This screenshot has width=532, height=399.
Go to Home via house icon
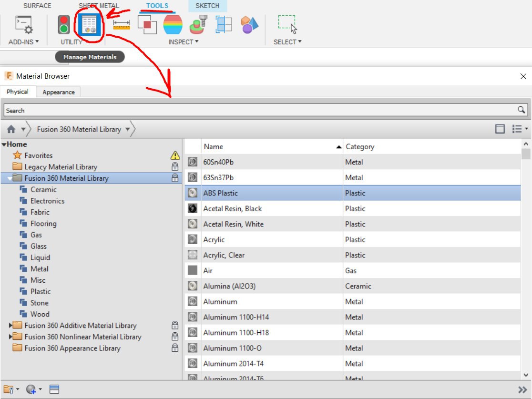click(11, 129)
